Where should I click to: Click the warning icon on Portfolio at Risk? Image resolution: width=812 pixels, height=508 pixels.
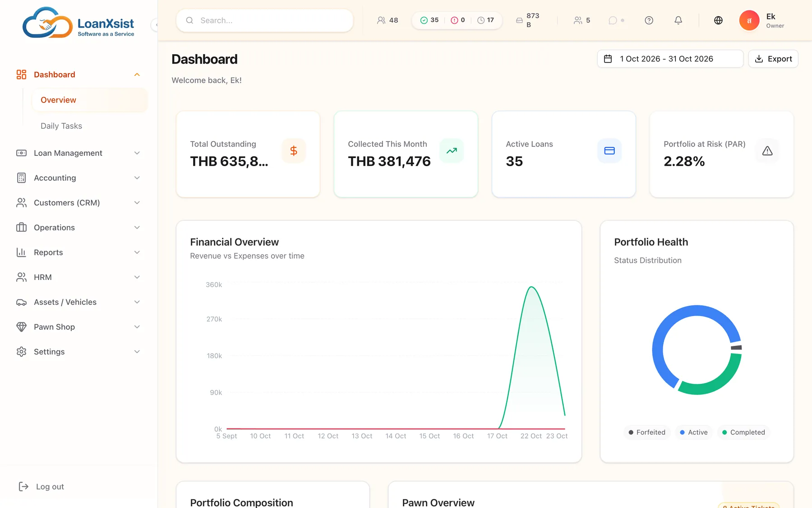coord(767,151)
